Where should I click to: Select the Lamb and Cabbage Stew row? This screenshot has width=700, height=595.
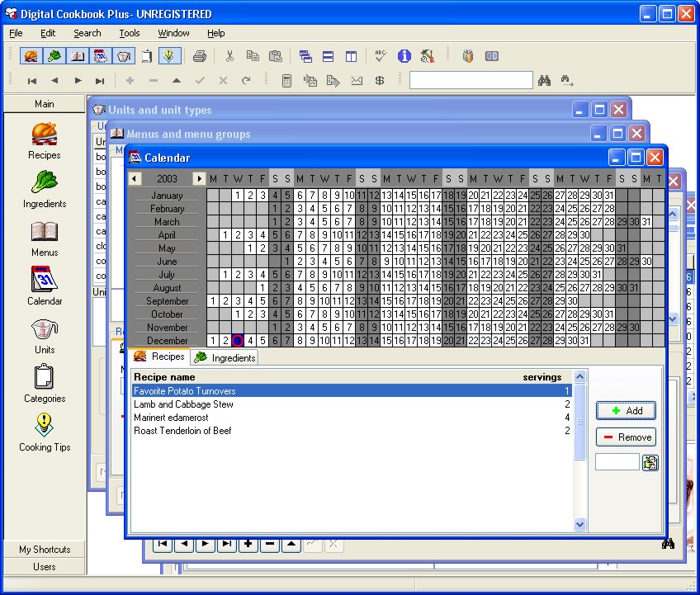pyautogui.click(x=352, y=404)
